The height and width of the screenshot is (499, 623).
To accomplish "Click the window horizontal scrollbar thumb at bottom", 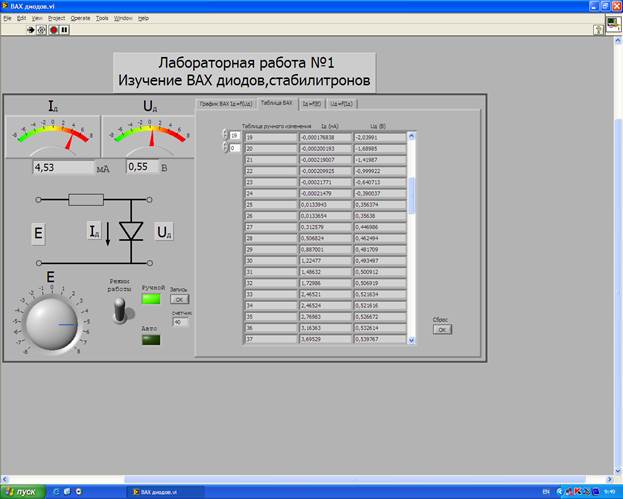I will 355,480.
